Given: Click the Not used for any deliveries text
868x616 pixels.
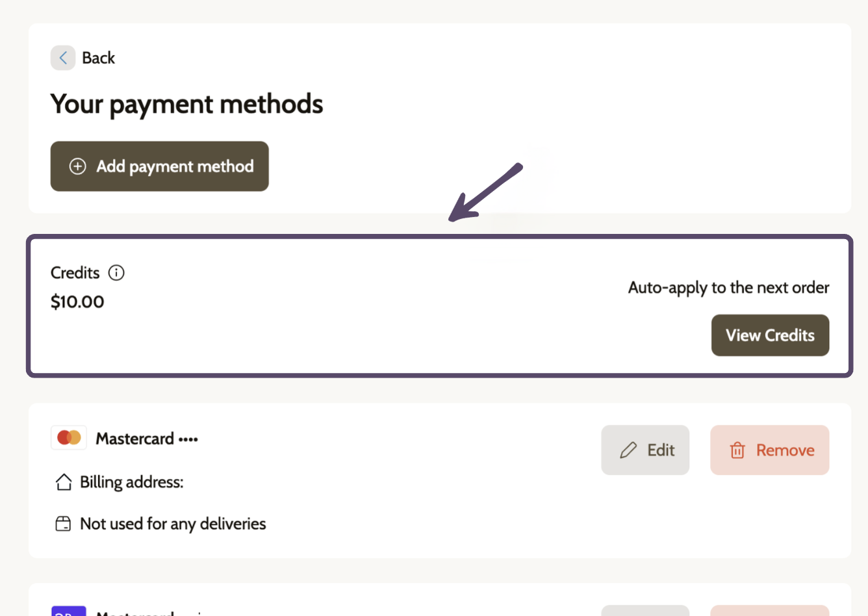Looking at the screenshot, I should click(173, 524).
